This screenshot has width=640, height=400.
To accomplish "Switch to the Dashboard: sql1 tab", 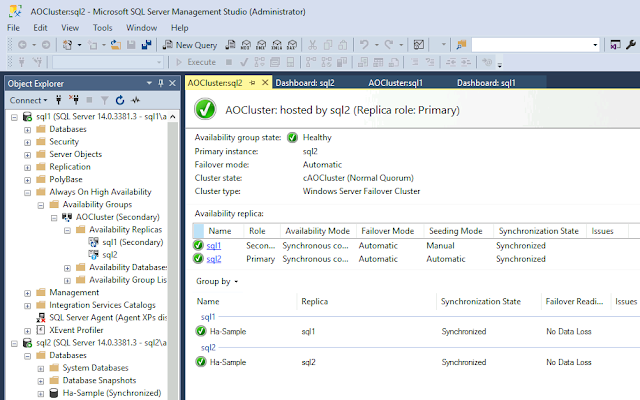I will tap(486, 83).
